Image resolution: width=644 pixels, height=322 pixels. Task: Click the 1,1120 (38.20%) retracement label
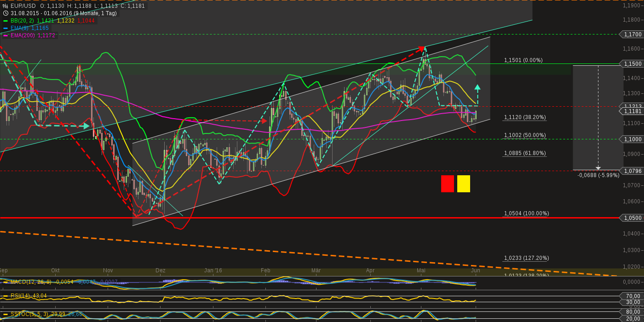coord(524,117)
